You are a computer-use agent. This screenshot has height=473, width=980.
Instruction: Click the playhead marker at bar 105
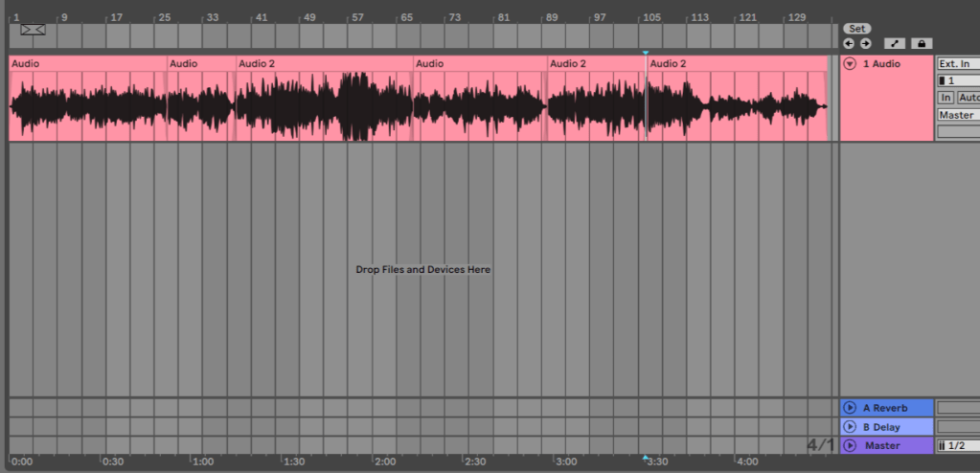pos(646,54)
